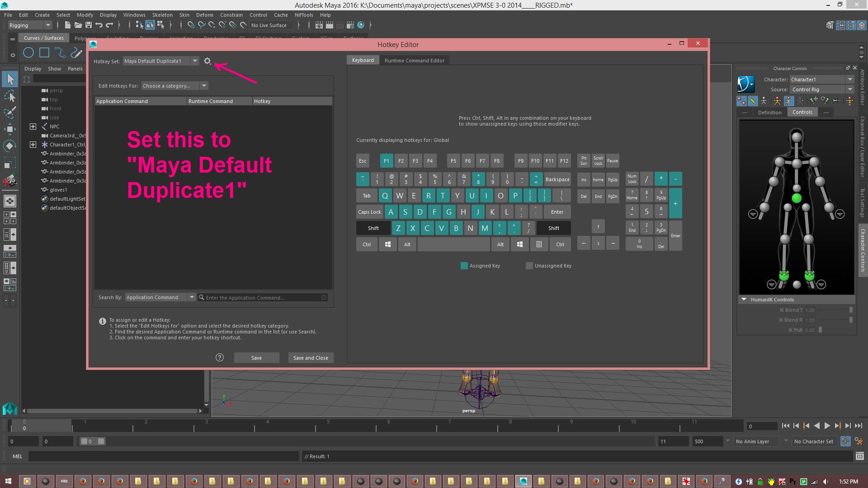868x488 pixels.
Task: Choose the circle curve tool on shelf
Action: [x=28, y=53]
